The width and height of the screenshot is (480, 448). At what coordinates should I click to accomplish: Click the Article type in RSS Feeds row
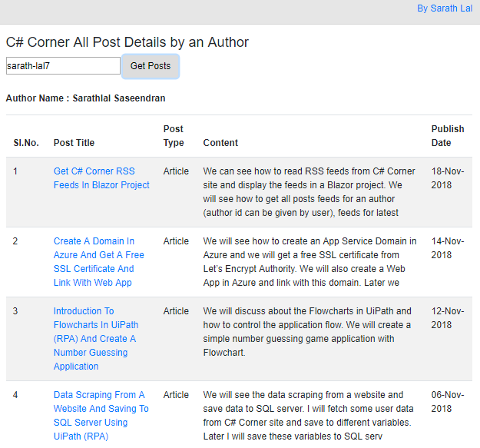[176, 171]
